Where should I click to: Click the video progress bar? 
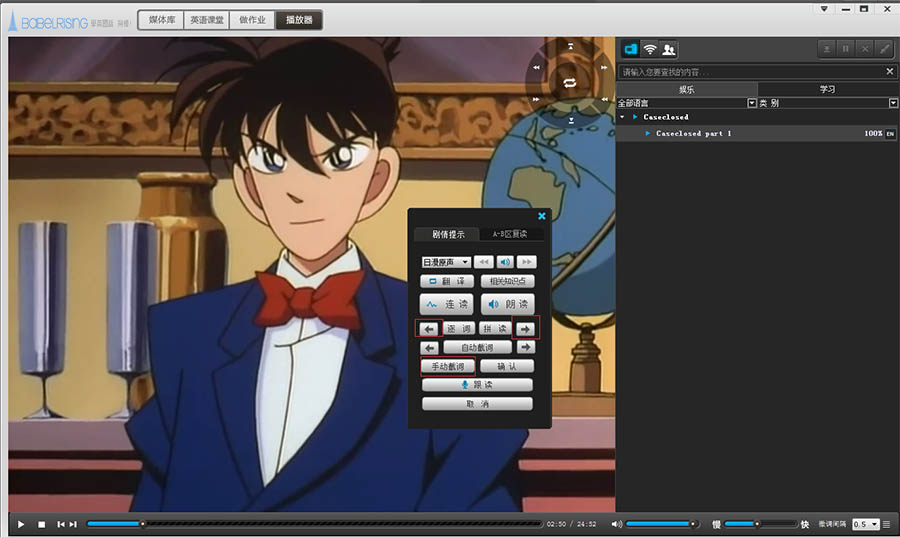point(315,524)
